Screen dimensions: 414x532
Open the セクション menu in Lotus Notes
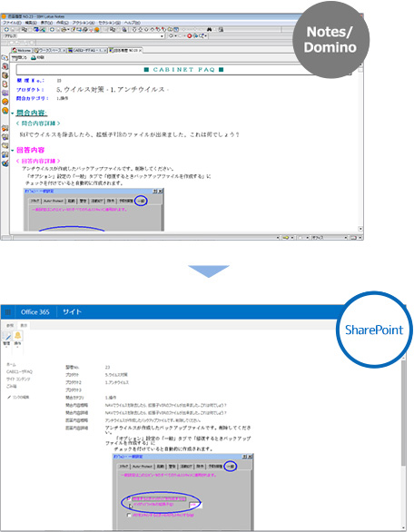[109, 23]
